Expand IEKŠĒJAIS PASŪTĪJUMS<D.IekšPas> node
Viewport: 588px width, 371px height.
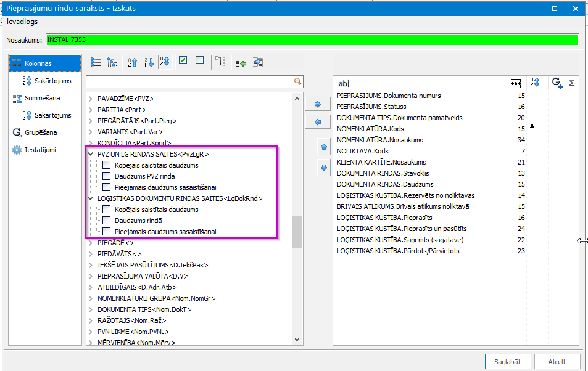pyautogui.click(x=90, y=265)
